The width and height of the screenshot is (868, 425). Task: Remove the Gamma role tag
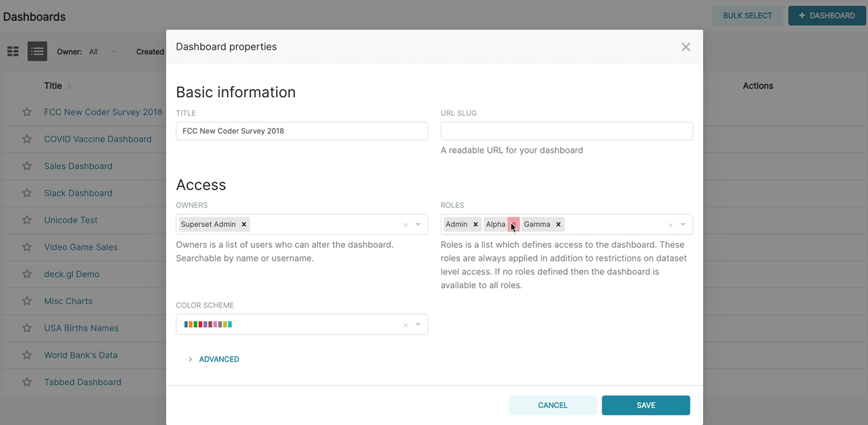[x=558, y=224]
